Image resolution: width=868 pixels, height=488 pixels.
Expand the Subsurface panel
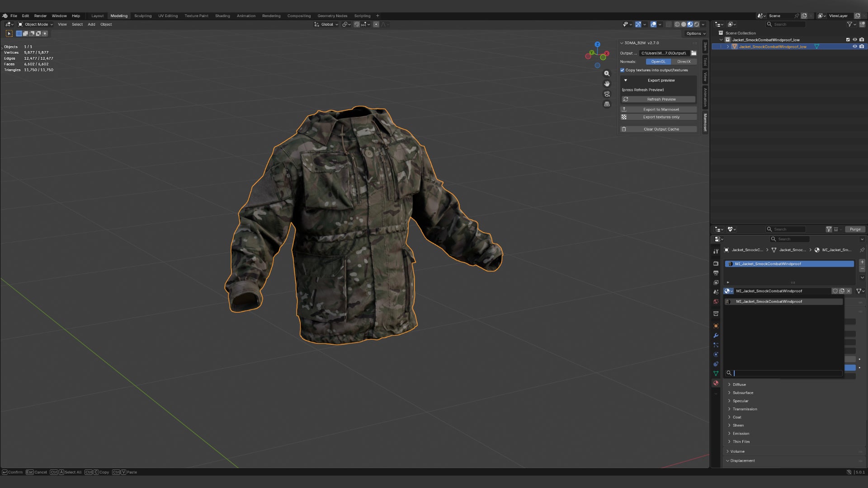[729, 393]
